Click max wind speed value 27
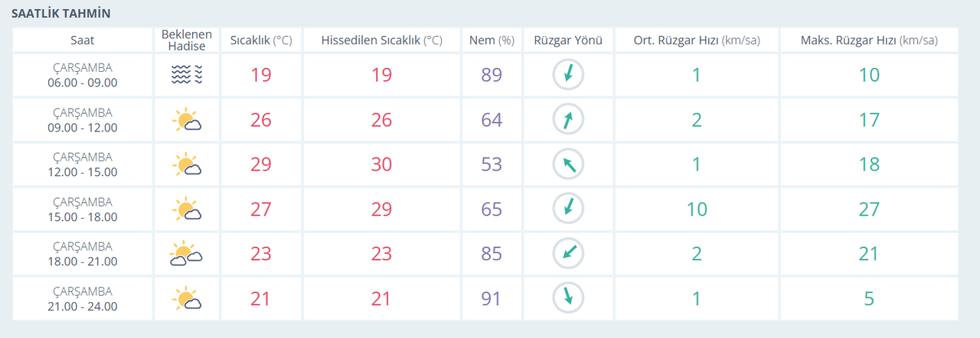This screenshot has width=980, height=338. point(868,209)
